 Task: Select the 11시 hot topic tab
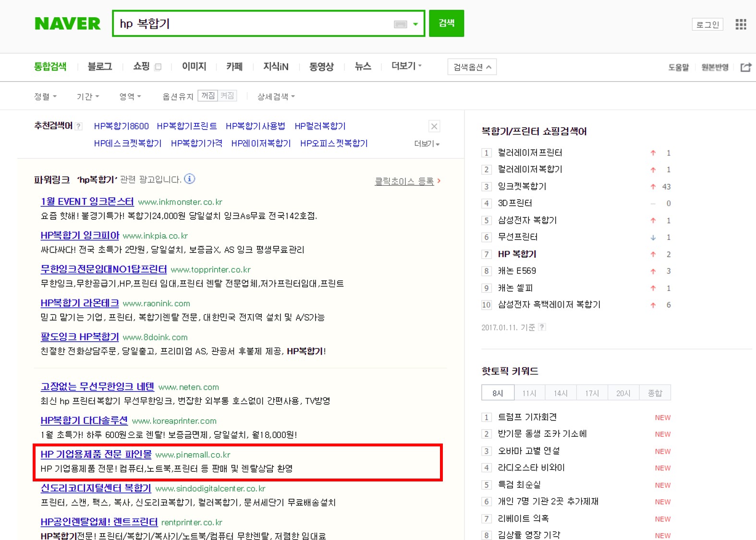(x=529, y=393)
